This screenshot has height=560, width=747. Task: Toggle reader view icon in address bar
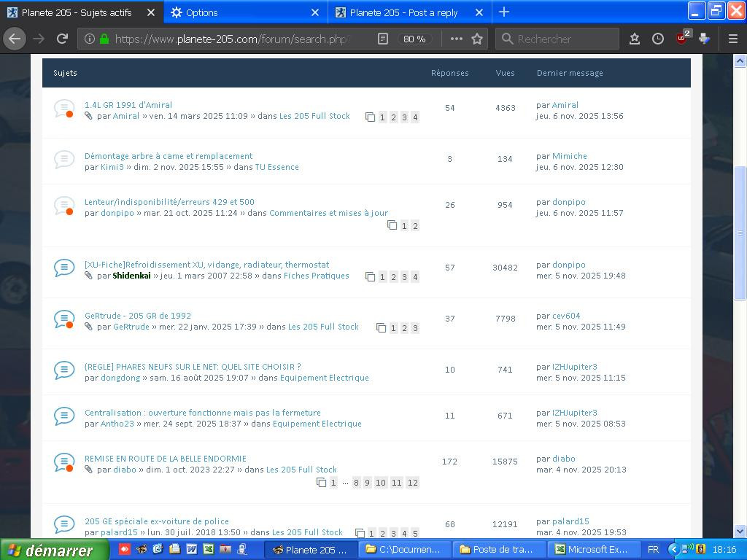click(x=382, y=39)
